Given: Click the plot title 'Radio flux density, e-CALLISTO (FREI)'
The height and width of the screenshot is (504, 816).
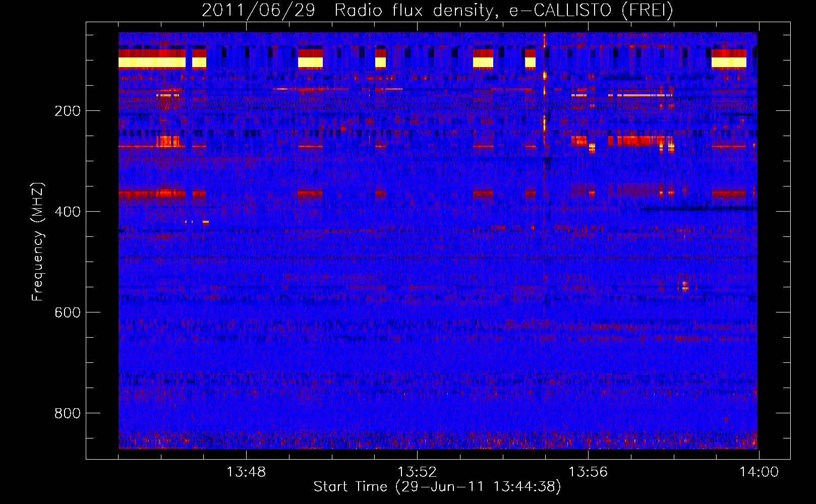Looking at the screenshot, I should click(504, 10).
